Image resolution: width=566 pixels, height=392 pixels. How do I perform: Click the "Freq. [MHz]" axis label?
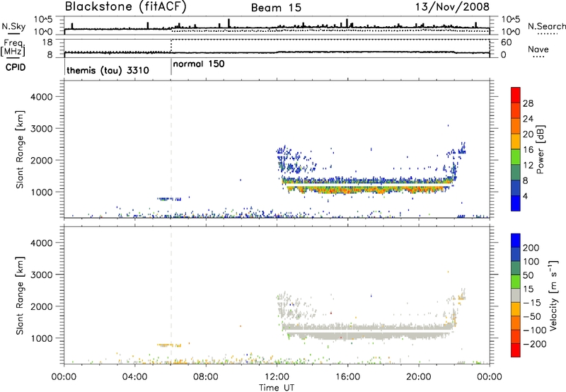(13, 48)
